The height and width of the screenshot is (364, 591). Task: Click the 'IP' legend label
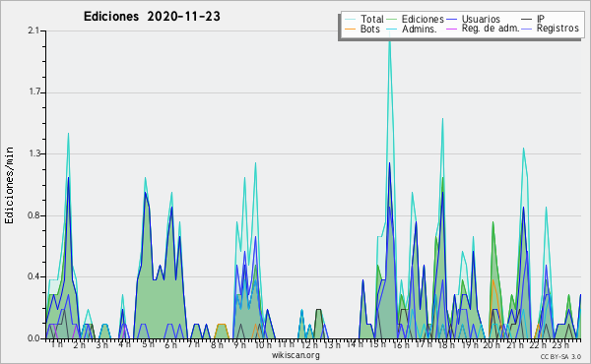pyautogui.click(x=541, y=19)
